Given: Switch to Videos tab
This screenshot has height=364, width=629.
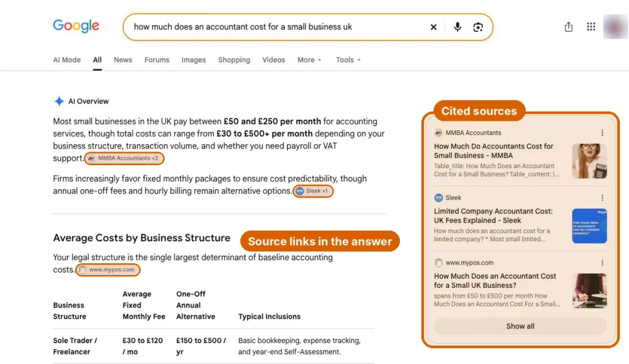Looking at the screenshot, I should 273,60.
